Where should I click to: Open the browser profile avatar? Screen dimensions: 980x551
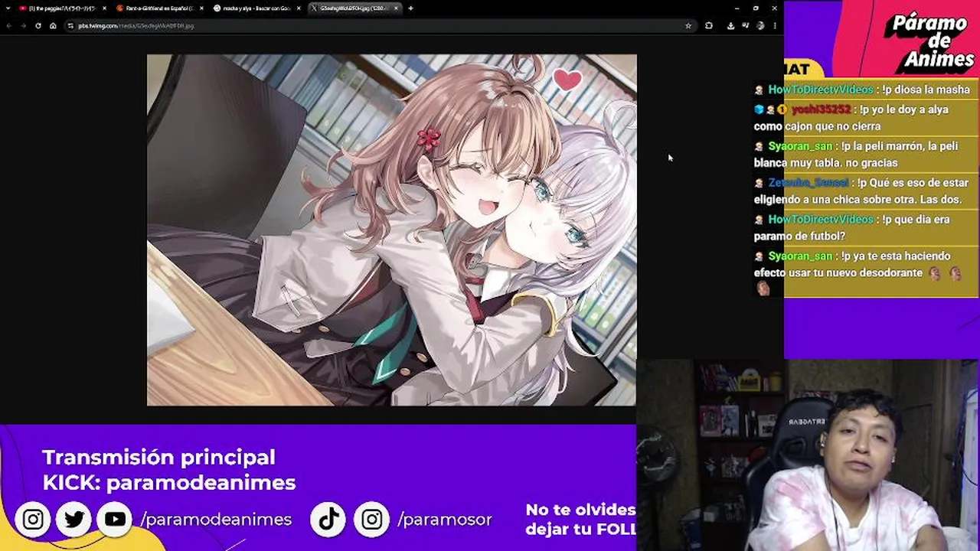(760, 25)
